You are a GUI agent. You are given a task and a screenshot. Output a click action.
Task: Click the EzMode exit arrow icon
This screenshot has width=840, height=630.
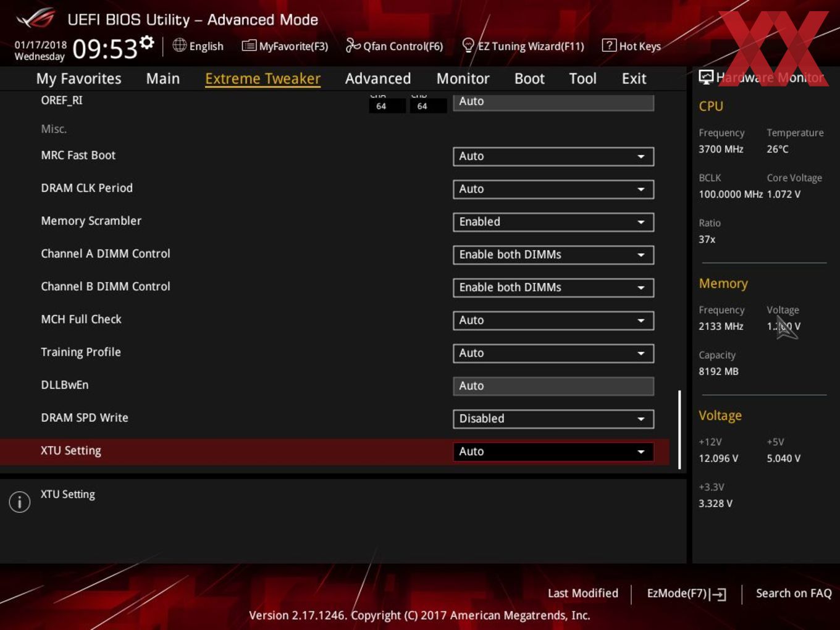tap(718, 594)
